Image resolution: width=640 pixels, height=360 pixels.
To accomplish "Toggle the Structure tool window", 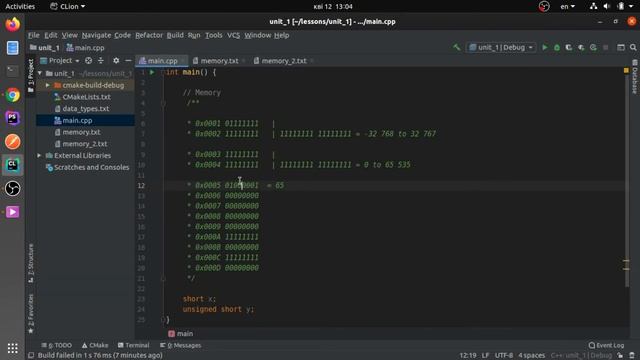I will pyautogui.click(x=31, y=263).
